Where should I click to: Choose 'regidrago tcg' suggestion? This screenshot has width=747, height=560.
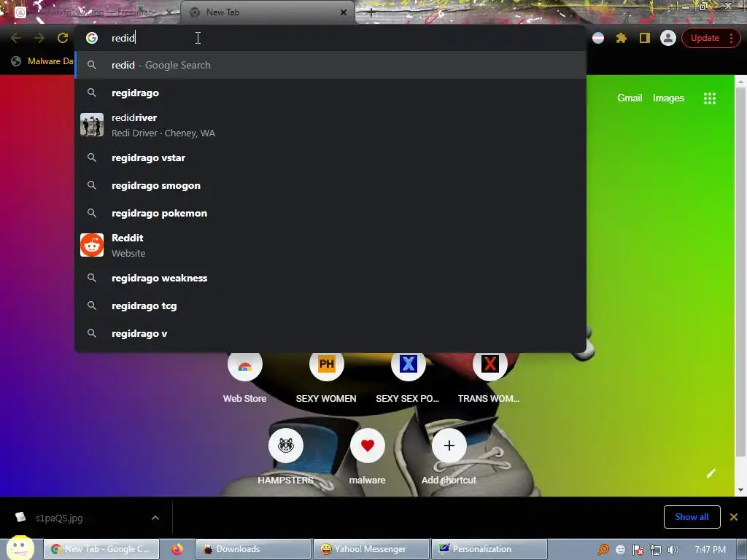pos(330,306)
